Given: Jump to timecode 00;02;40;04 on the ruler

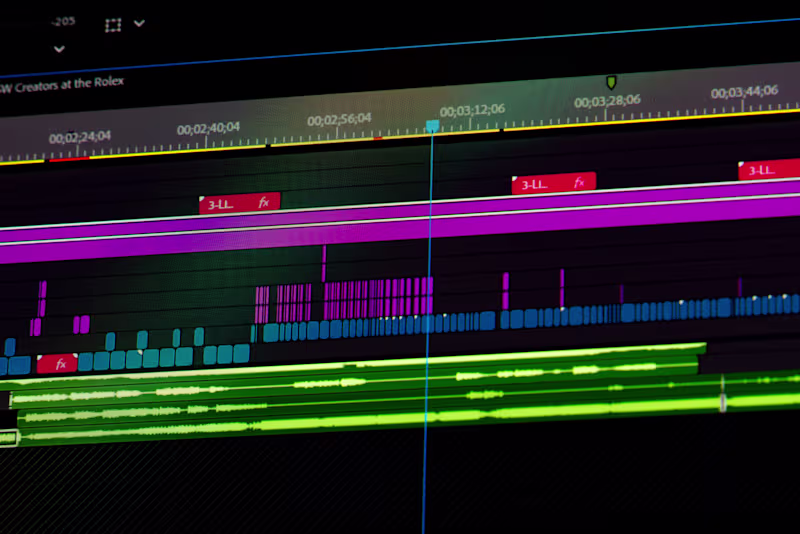Looking at the screenshot, I should [x=208, y=128].
